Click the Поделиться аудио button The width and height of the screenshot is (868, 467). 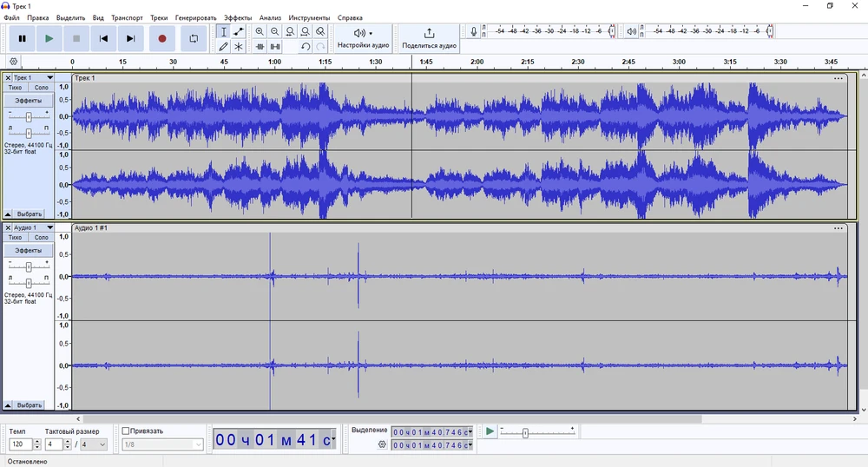[429, 38]
